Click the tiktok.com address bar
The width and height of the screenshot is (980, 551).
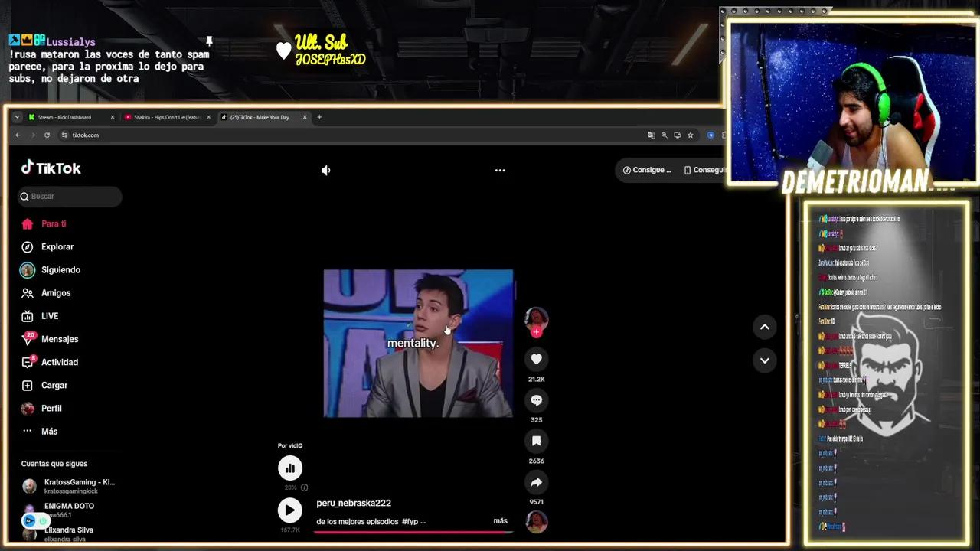pyautogui.click(x=85, y=135)
